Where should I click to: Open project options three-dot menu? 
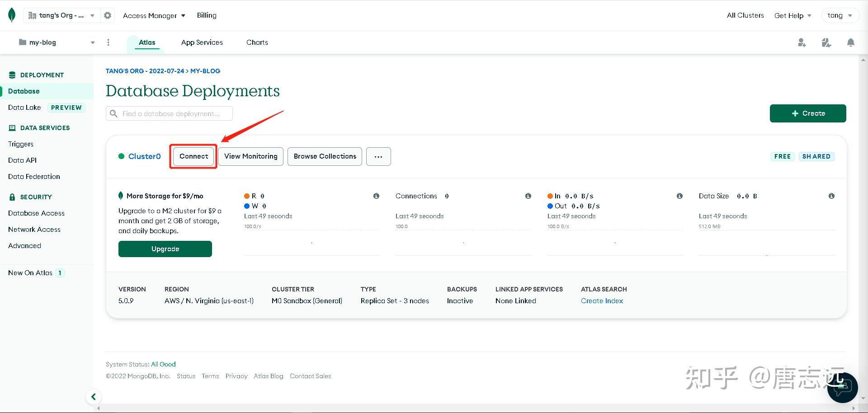pyautogui.click(x=108, y=42)
